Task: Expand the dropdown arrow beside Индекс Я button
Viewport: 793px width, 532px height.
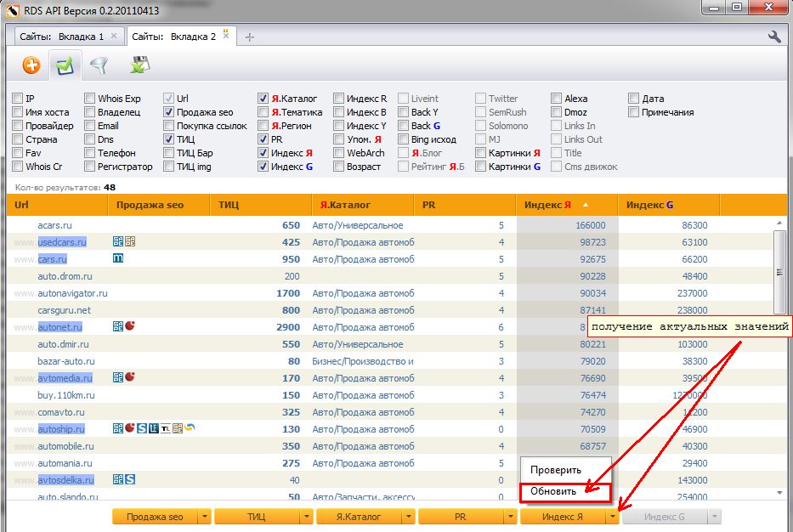Action: coord(612,517)
